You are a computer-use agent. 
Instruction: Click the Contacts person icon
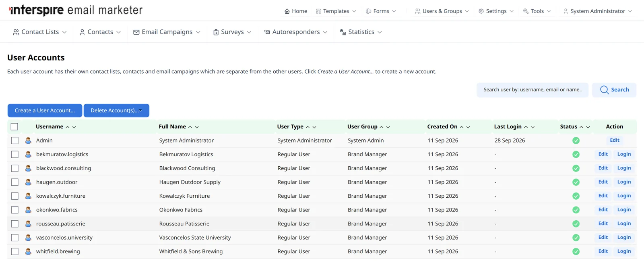point(82,32)
